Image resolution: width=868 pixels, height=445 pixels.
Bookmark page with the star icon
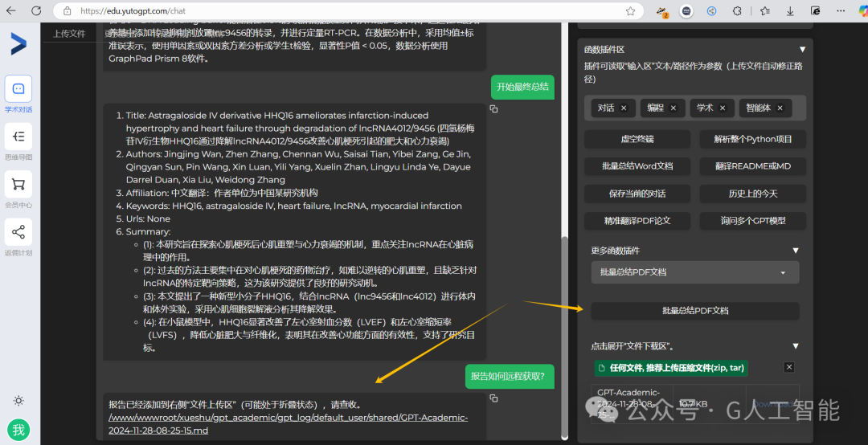[630, 11]
